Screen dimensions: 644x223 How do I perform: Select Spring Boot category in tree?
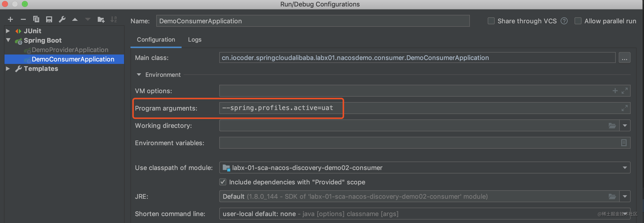pos(42,40)
